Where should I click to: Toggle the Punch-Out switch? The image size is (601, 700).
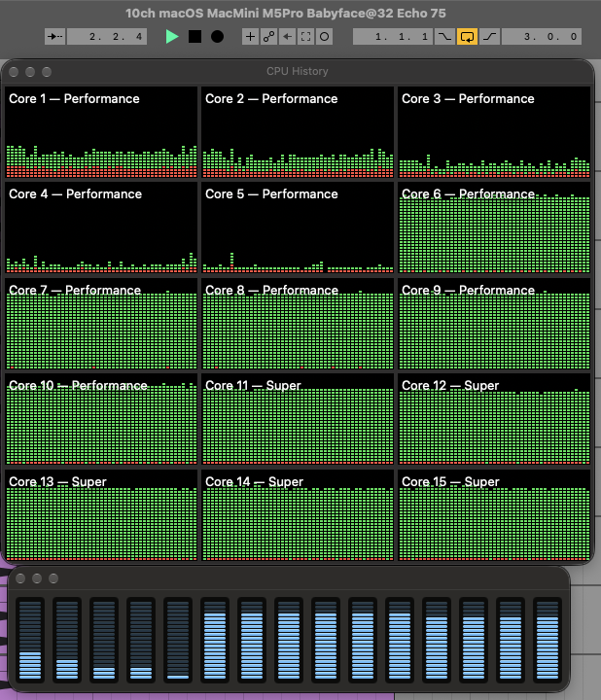click(x=490, y=37)
